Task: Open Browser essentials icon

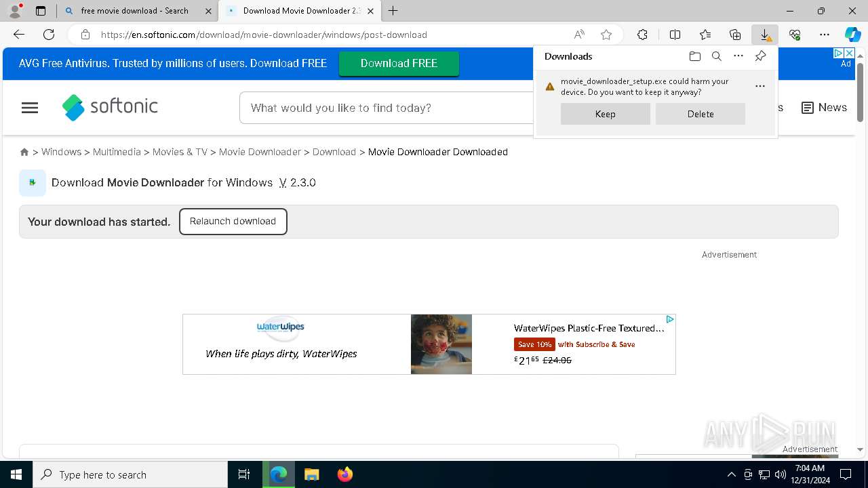Action: [795, 35]
